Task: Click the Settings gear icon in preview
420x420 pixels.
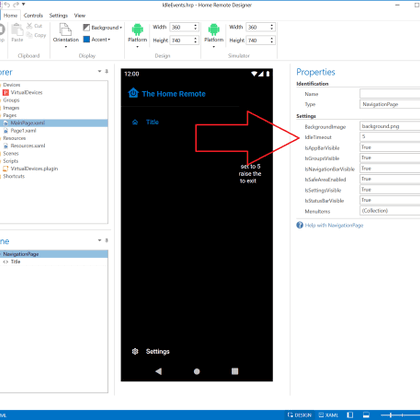Action: coord(135,351)
